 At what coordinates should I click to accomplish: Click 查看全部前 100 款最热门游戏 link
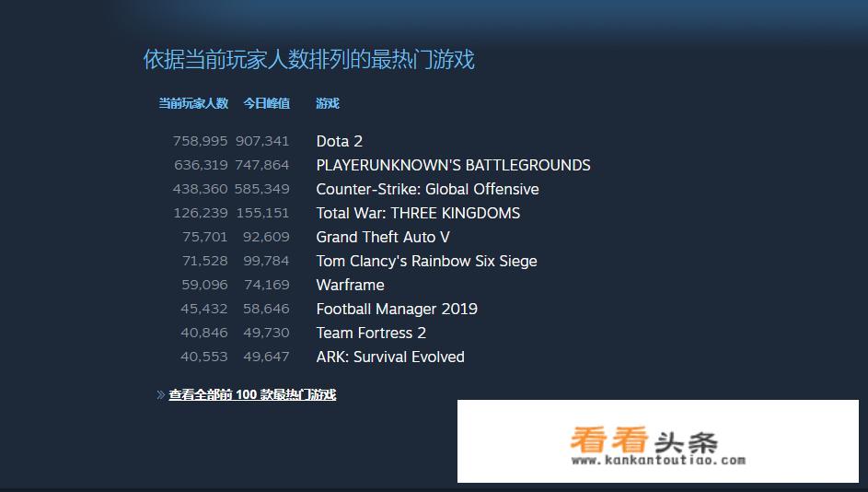(252, 394)
